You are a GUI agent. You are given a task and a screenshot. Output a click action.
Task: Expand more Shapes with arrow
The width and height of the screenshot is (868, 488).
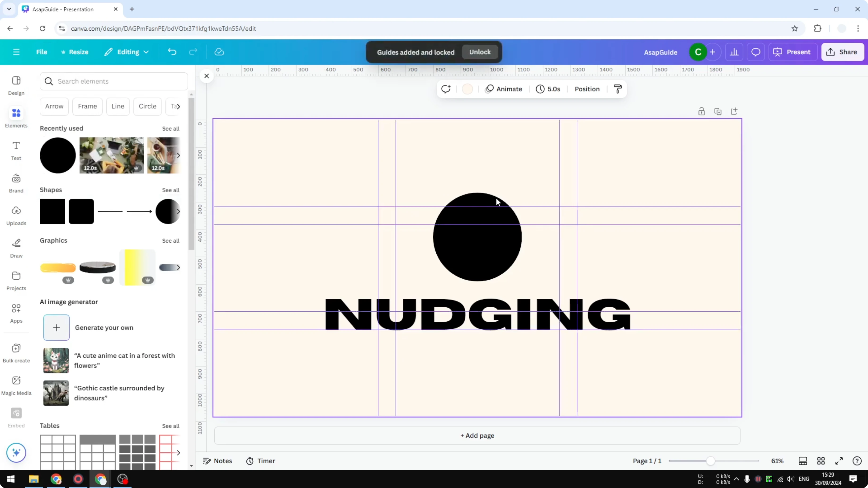(178, 211)
